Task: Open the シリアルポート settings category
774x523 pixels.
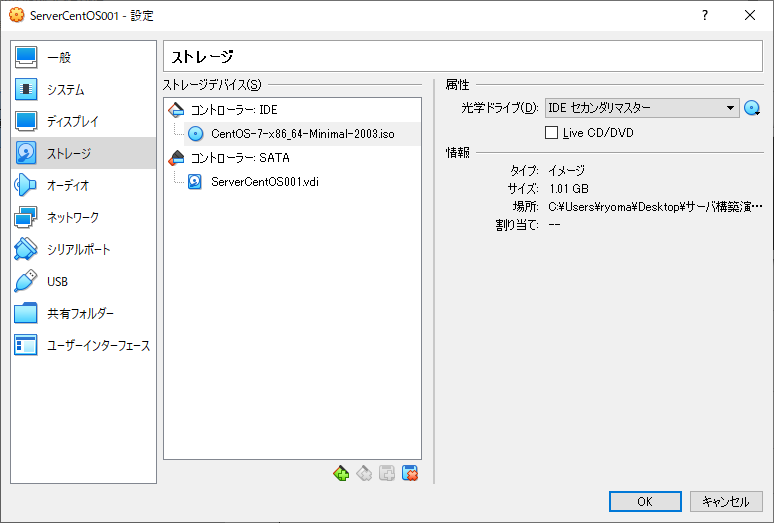Action: pyautogui.click(x=83, y=250)
